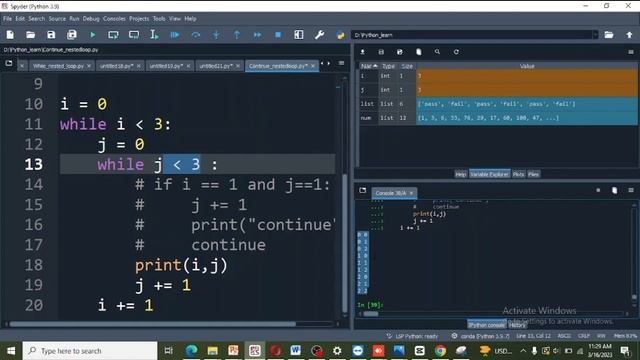This screenshot has height=360, width=640.
Task: Switch to the Help pane tab
Action: tap(461, 174)
